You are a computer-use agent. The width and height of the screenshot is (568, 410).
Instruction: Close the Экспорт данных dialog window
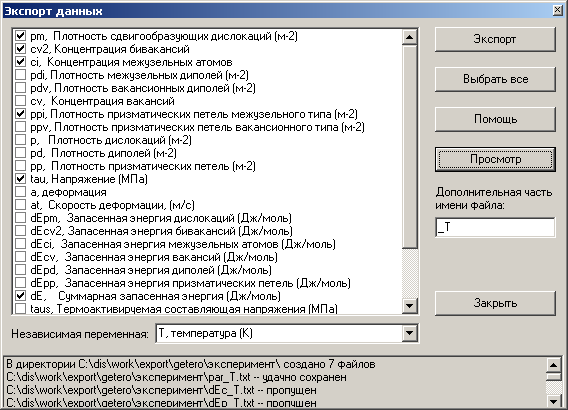click(557, 10)
